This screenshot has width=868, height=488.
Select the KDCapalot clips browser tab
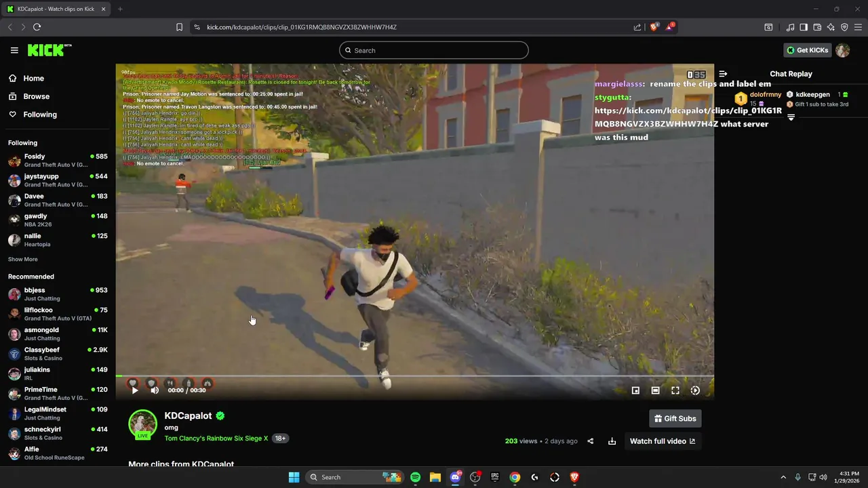[57, 9]
